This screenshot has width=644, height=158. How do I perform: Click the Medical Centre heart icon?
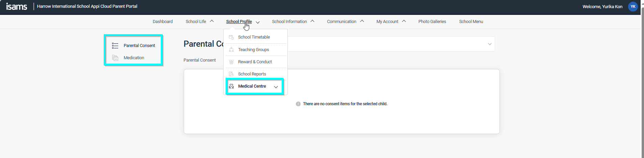point(231,86)
